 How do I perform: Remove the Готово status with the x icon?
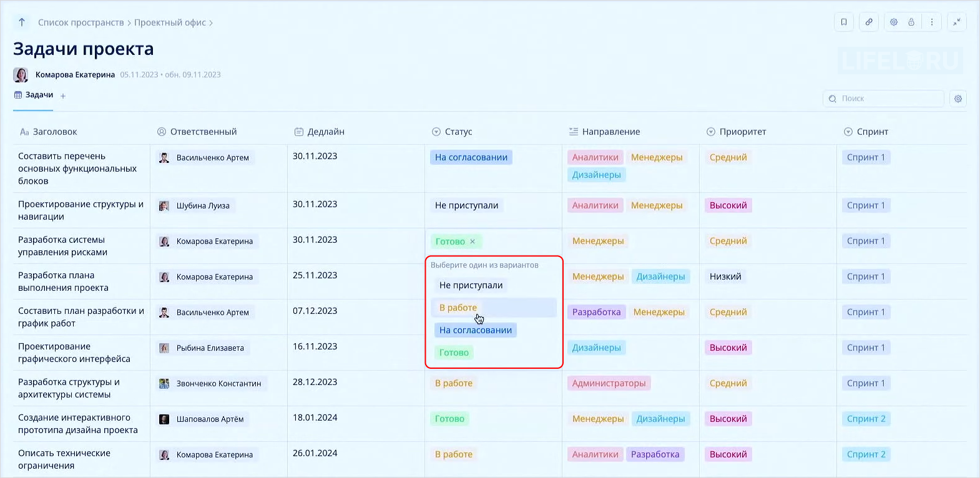473,241
